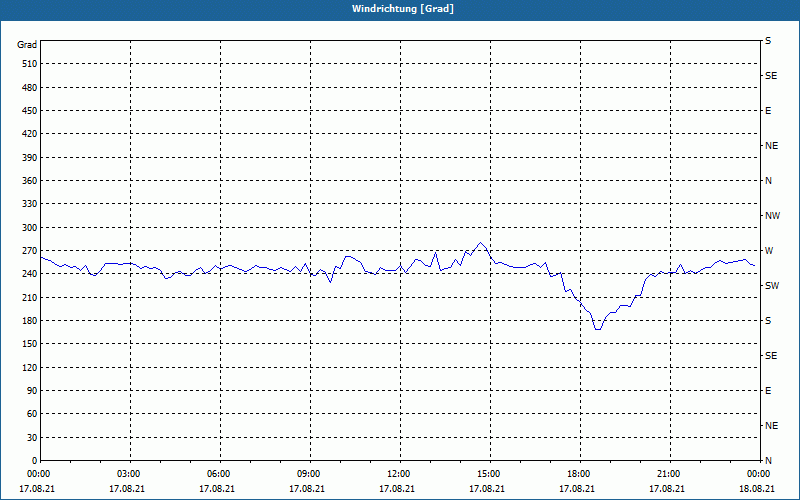This screenshot has height=500, width=800.
Task: Click the N compass label level with 360
Action: click(x=768, y=181)
